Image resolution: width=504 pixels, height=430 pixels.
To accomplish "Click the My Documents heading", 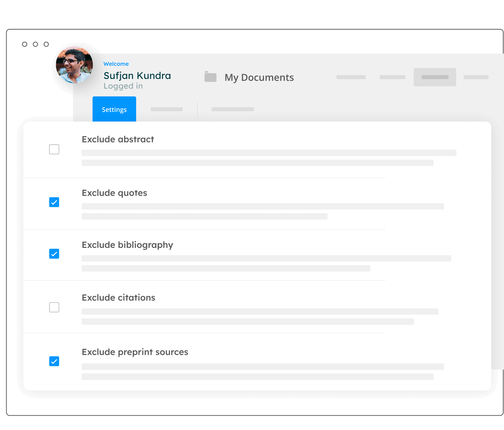I will click(x=259, y=77).
